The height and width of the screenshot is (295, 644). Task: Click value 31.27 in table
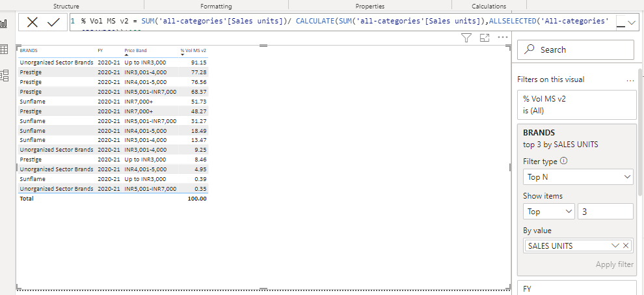(x=199, y=121)
